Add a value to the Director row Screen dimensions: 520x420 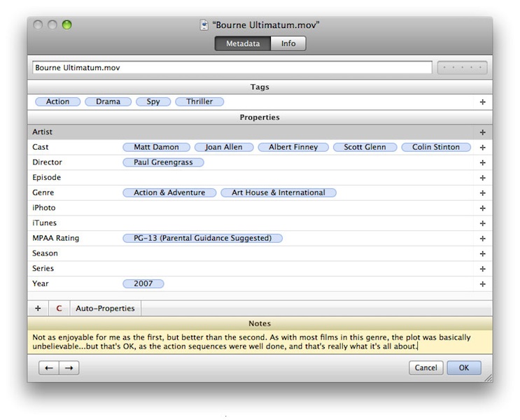(x=482, y=162)
